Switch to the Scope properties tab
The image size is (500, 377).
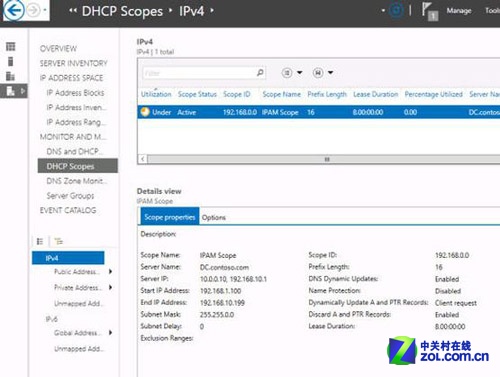pos(170,217)
